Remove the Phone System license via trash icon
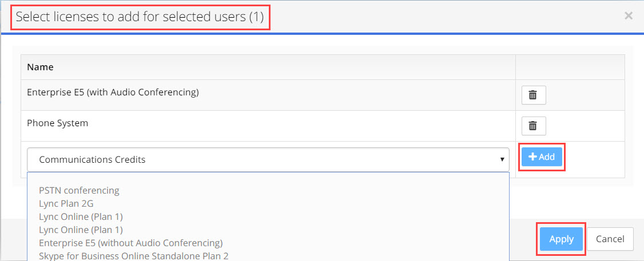644x261 pixels. coord(534,126)
